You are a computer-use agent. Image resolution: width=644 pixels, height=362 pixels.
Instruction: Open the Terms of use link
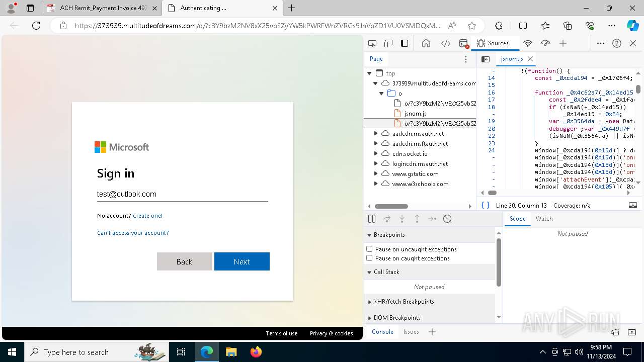[282, 333]
